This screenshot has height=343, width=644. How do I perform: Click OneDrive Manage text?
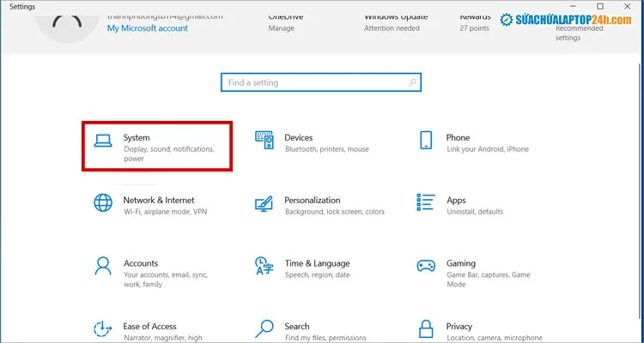[x=282, y=28]
